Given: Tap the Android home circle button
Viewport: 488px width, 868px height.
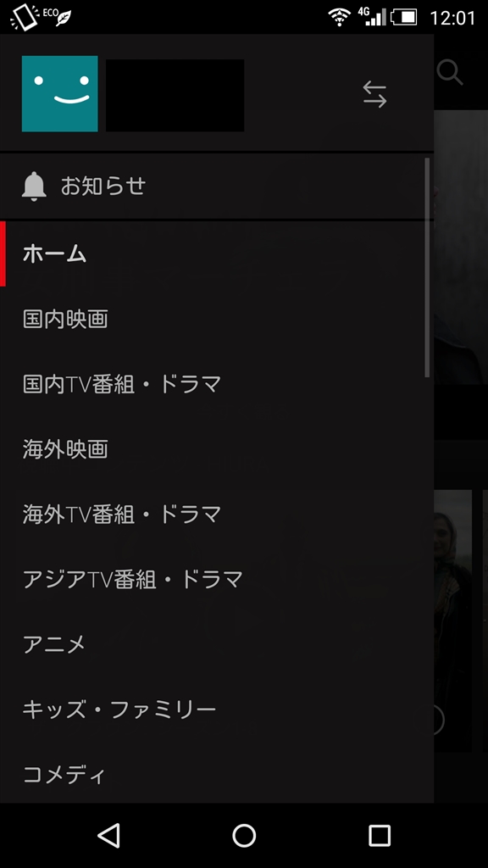Looking at the screenshot, I should [x=244, y=835].
